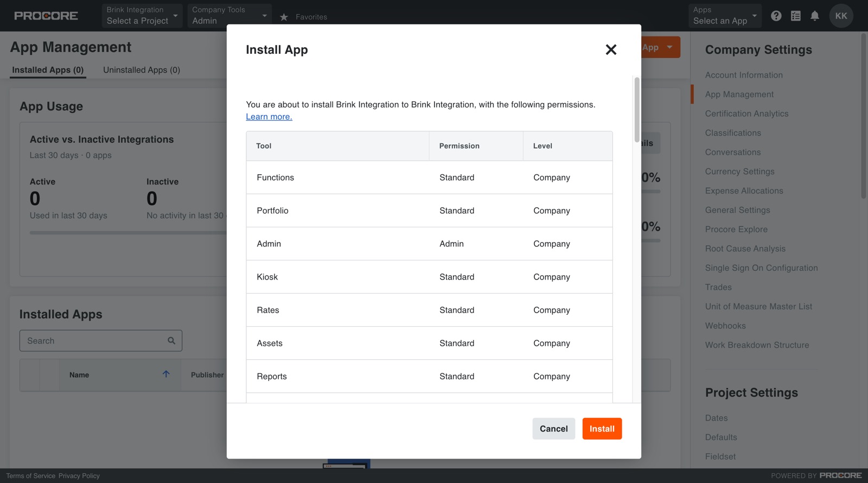The width and height of the screenshot is (868, 483).
Task: Switch to the Installed Apps (0) tab
Action: 48,70
